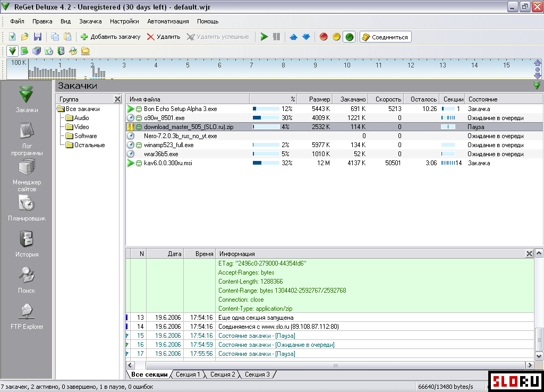The height and width of the screenshot is (392, 544).
Task: Move download up with blue up arrow
Action: pyautogui.click(x=293, y=37)
